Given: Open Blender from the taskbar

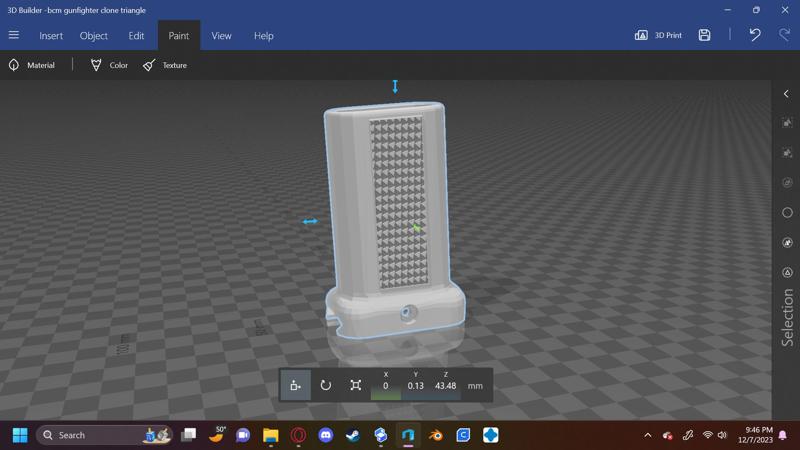Looking at the screenshot, I should tap(435, 435).
